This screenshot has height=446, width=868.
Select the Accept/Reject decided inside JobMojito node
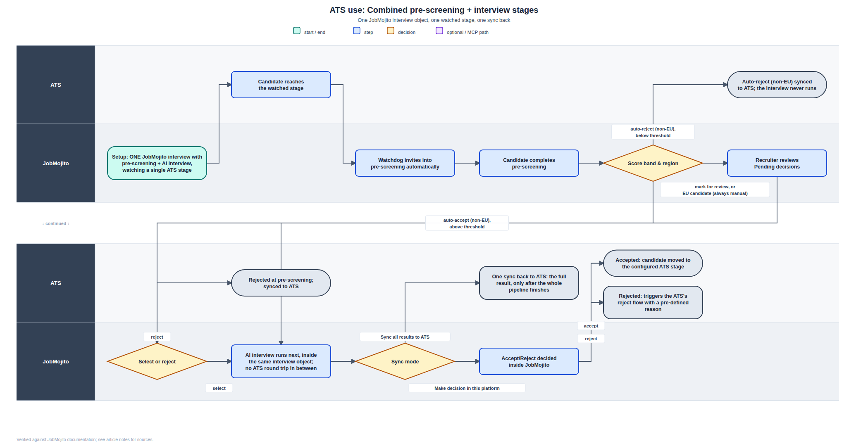coord(529,361)
